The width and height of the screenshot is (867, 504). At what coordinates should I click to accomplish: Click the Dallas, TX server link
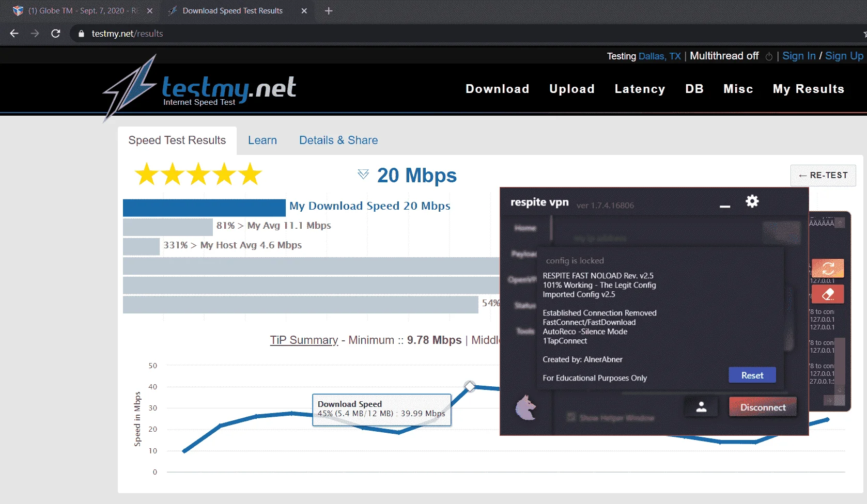click(660, 56)
